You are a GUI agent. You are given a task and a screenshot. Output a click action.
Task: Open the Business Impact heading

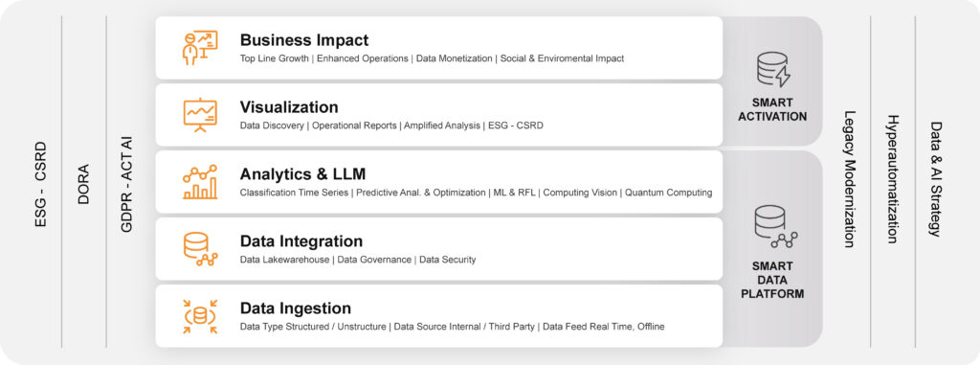tap(304, 40)
